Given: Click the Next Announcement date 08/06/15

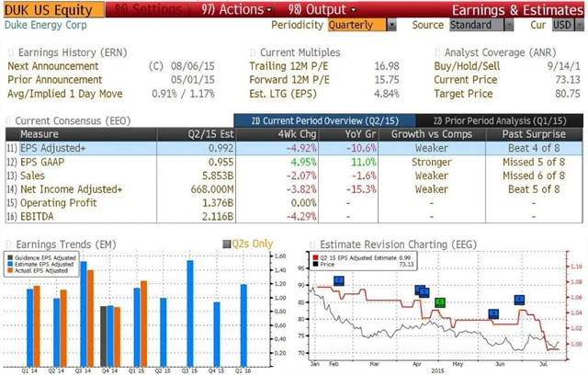Looking at the screenshot, I should pyautogui.click(x=192, y=66).
